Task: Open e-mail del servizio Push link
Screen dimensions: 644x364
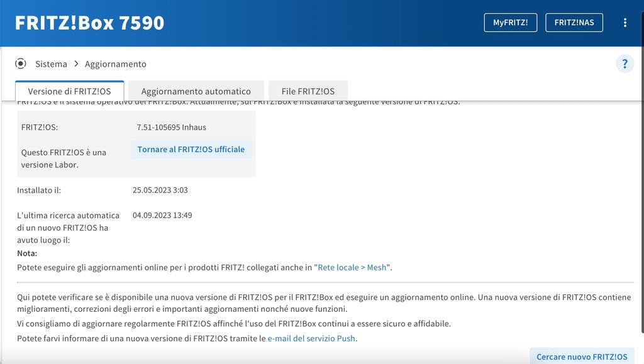Action: point(311,339)
